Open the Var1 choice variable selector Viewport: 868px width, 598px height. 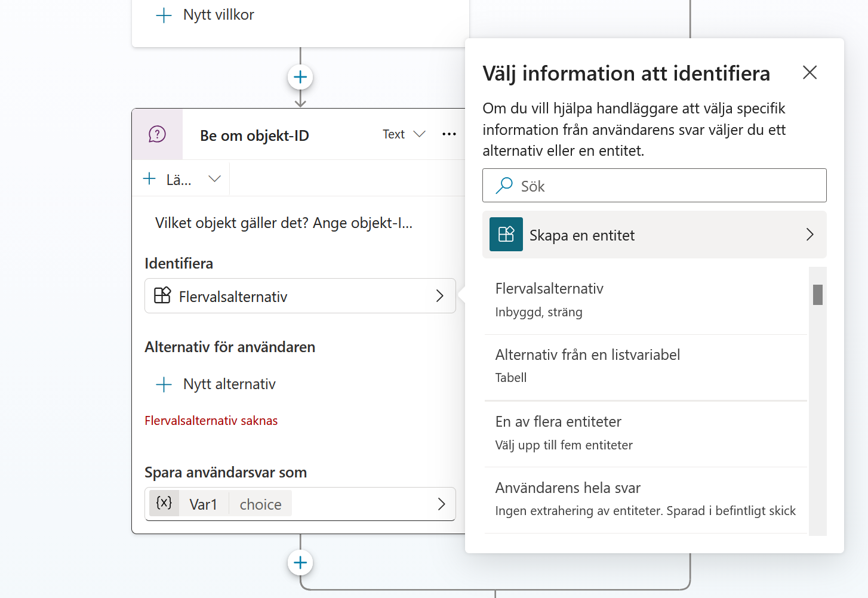300,504
